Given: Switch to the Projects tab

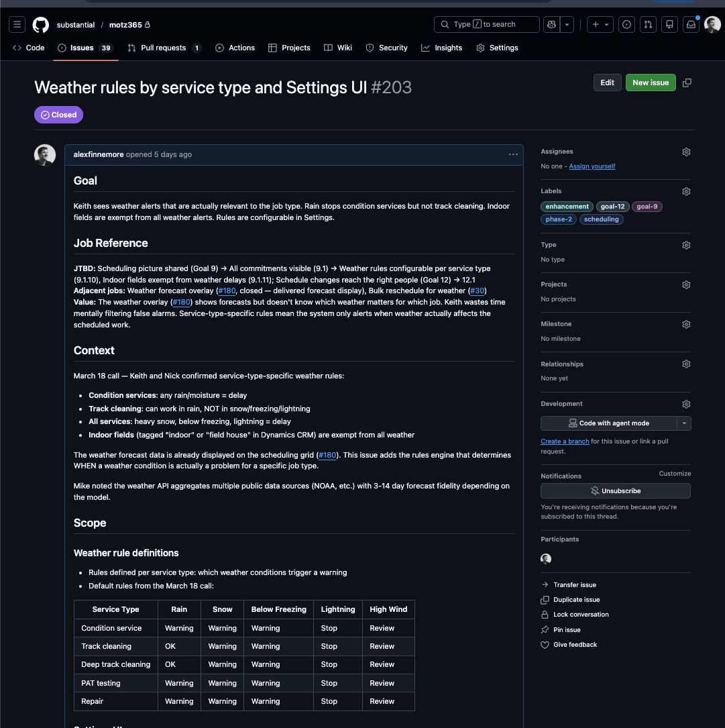Looking at the screenshot, I should click(289, 48).
